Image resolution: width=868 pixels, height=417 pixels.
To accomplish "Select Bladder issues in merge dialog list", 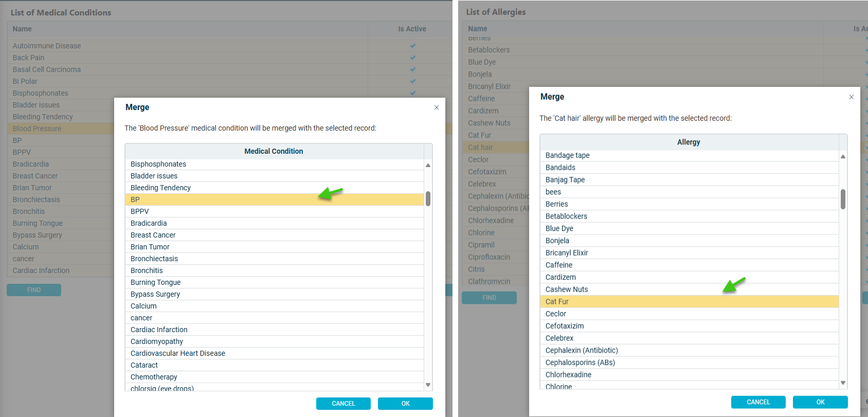I will point(275,176).
